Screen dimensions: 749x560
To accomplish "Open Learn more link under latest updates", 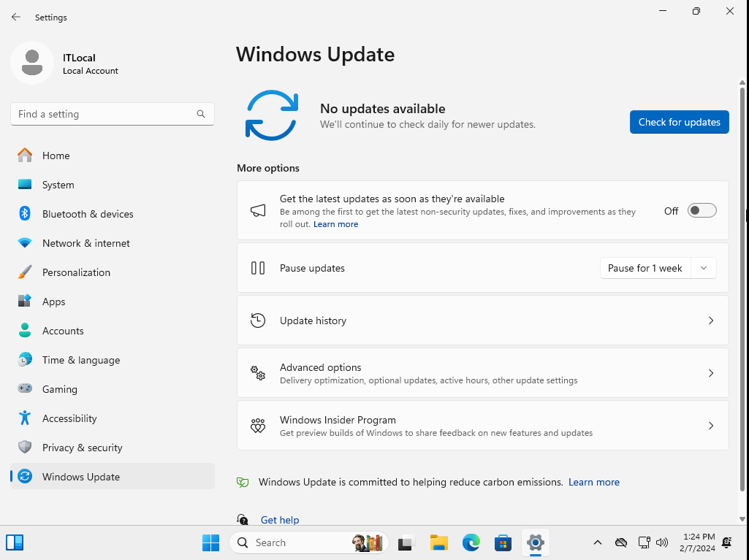I will [x=336, y=224].
